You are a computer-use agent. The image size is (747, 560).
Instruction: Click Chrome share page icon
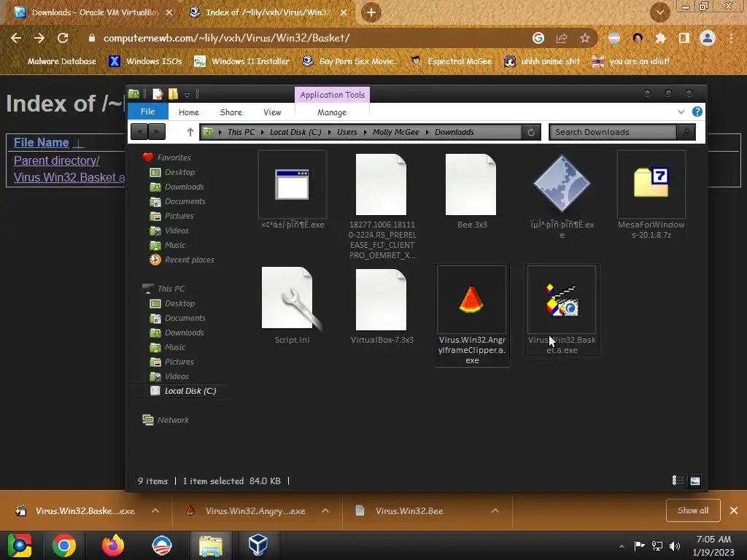click(562, 38)
